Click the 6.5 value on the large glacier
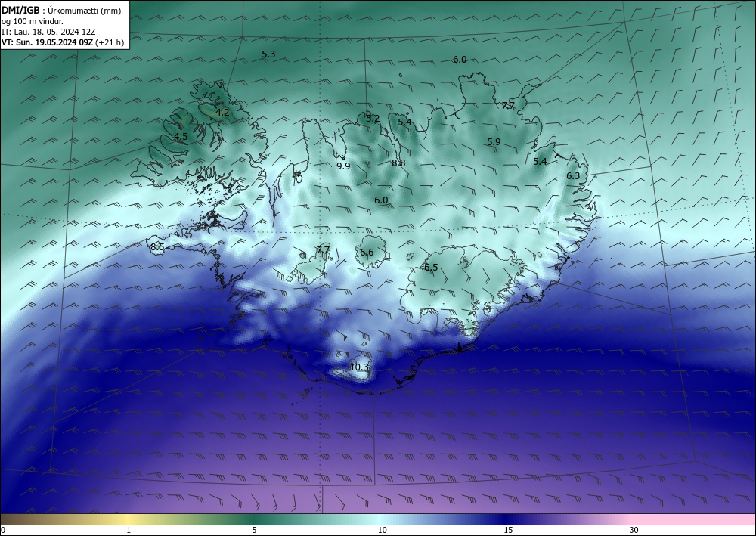Image resolution: width=756 pixels, height=536 pixels. pyautogui.click(x=431, y=268)
